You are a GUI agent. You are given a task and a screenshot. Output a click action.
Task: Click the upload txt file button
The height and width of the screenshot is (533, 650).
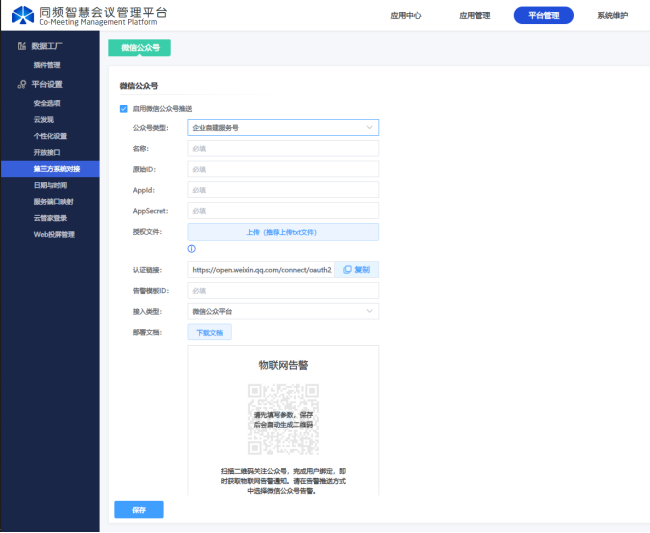(x=283, y=232)
